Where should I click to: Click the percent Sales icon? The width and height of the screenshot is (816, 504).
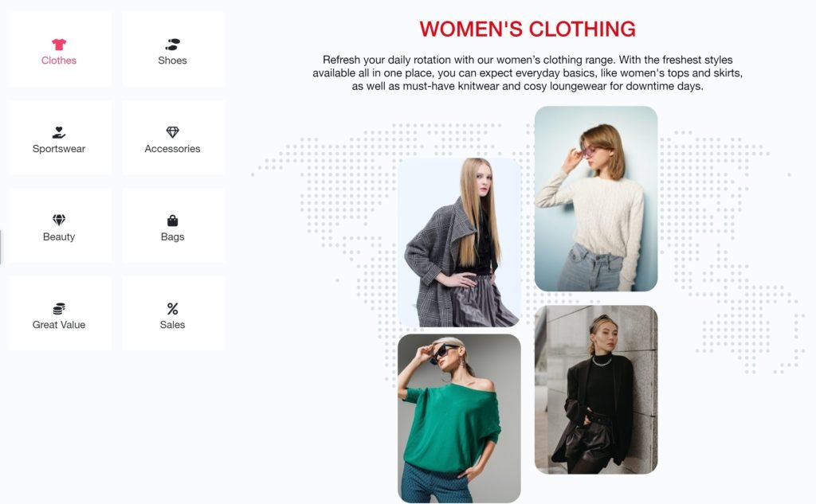click(x=172, y=308)
